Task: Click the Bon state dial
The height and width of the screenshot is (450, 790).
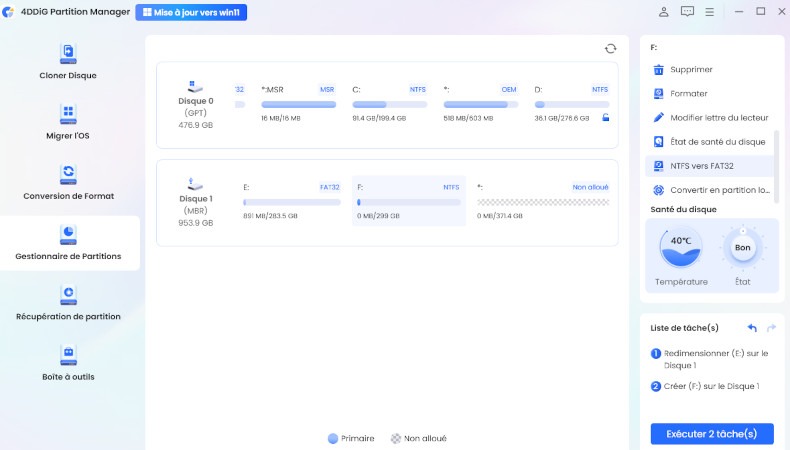Action: 742,247
